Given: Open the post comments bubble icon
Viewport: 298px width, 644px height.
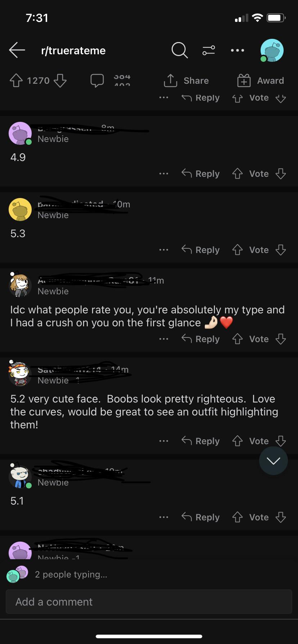Looking at the screenshot, I should [97, 80].
